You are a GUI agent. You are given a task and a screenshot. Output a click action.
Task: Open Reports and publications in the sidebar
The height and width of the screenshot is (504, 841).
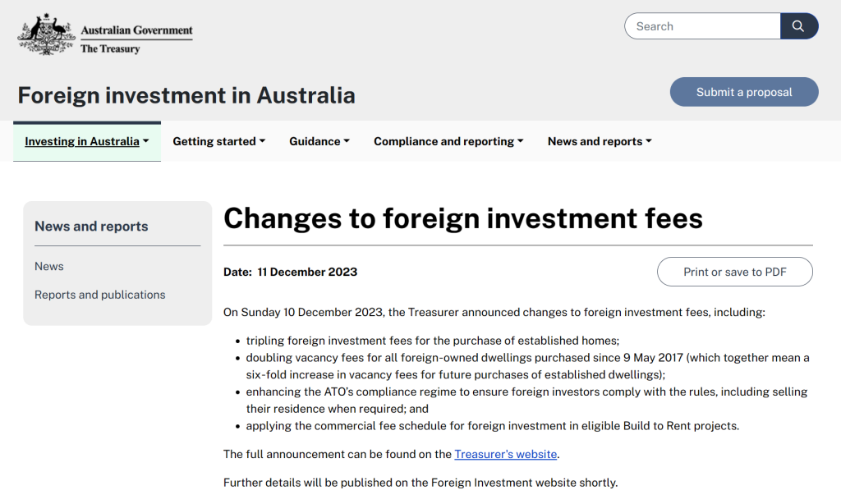100,295
